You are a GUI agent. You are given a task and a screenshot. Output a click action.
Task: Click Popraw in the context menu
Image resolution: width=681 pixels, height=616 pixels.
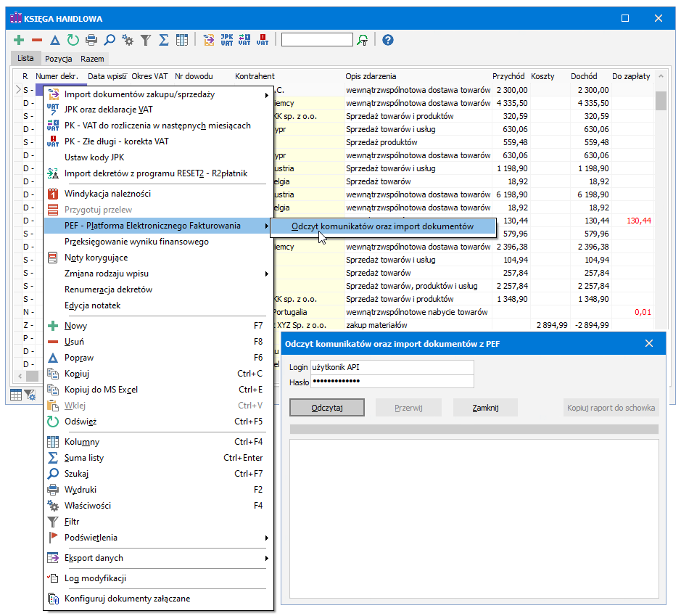pyautogui.click(x=159, y=358)
